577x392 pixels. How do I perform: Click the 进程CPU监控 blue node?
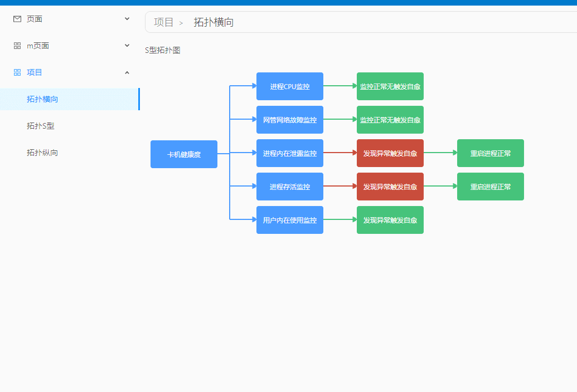289,86
